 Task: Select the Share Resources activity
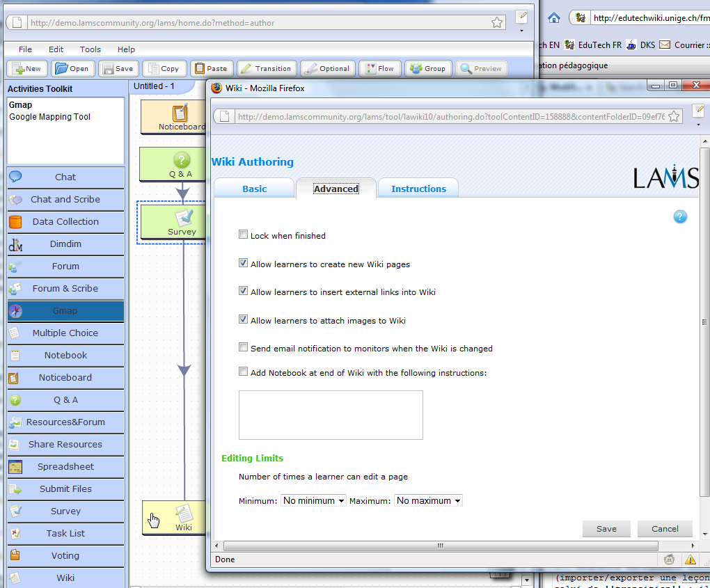(65, 444)
